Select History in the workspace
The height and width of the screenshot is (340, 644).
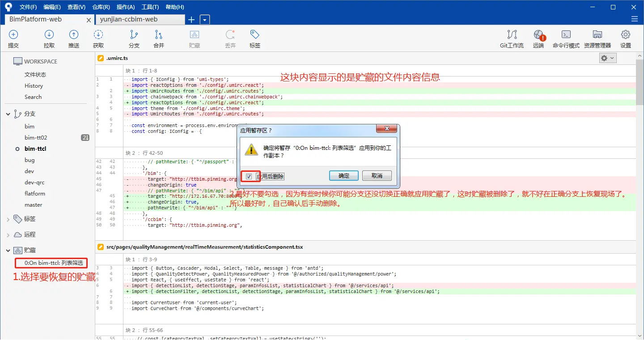pos(34,86)
